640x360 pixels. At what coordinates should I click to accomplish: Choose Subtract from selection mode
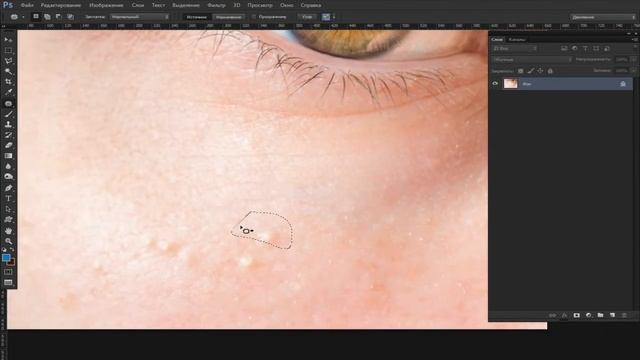click(58, 17)
